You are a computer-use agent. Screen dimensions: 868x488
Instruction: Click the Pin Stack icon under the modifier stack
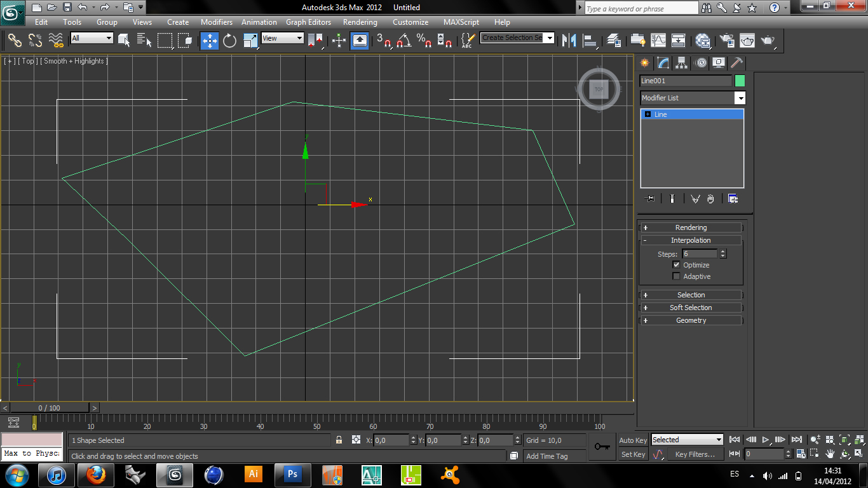click(x=649, y=199)
